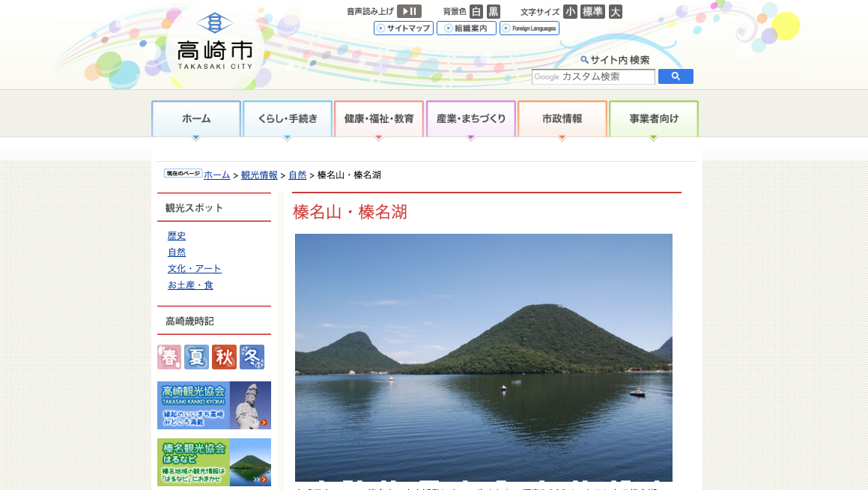The width and height of the screenshot is (868, 490).
Task: Focus the Google カスタム検索 search field
Action: pos(593,76)
